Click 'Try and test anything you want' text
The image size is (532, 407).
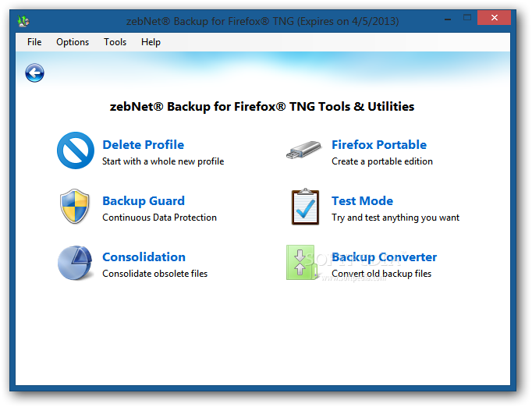point(395,218)
